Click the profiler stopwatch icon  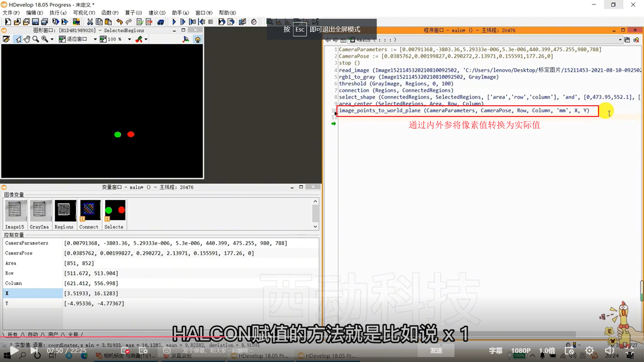(x=254, y=21)
